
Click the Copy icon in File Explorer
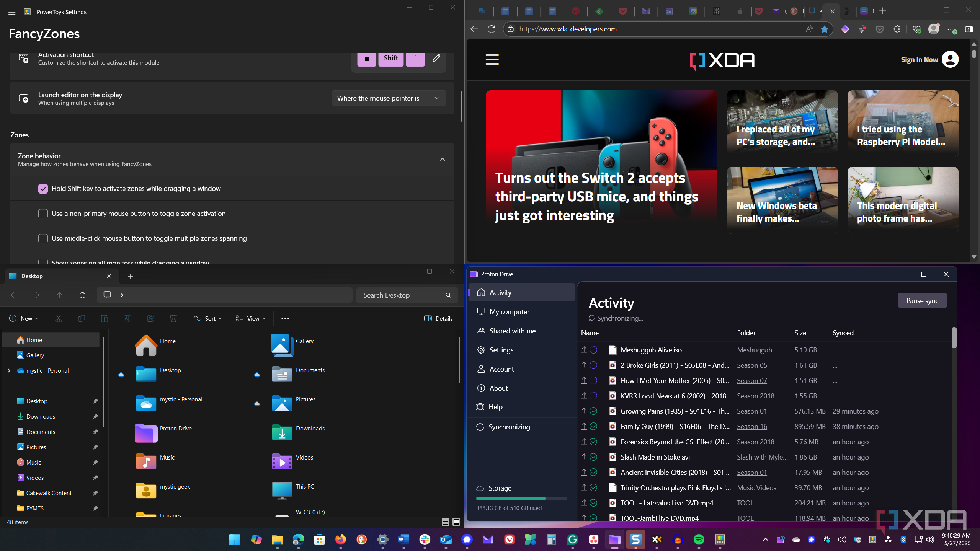point(81,318)
